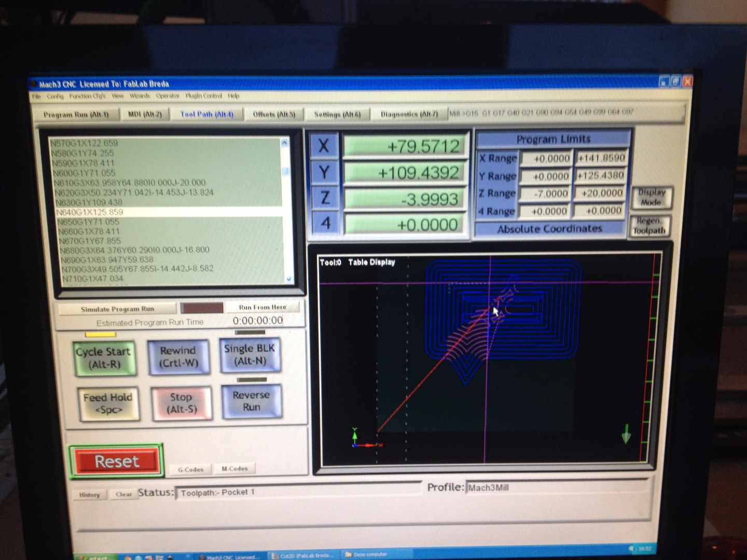Select G-code line N630G1Y109.438
This screenshot has width=747, height=560.
tap(169, 202)
